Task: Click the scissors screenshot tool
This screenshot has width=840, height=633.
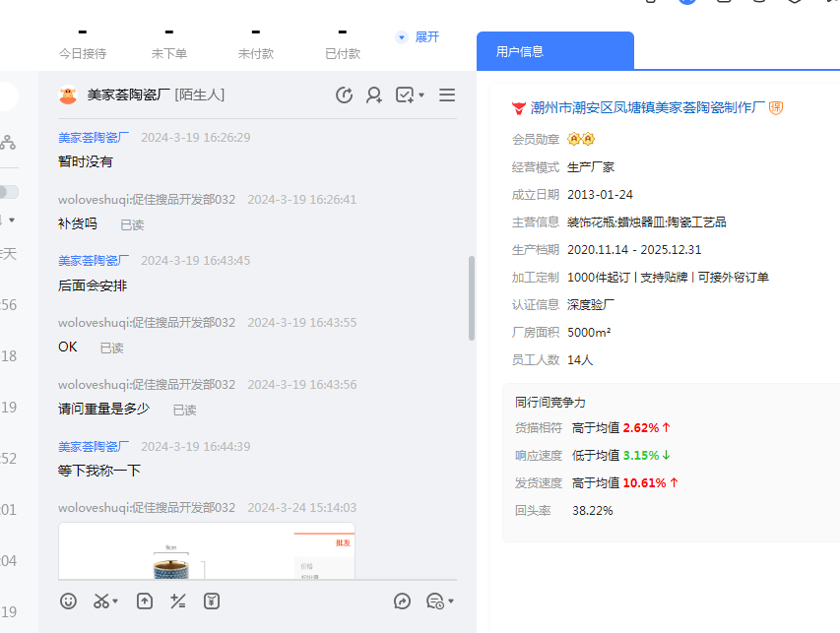Action: [x=100, y=601]
